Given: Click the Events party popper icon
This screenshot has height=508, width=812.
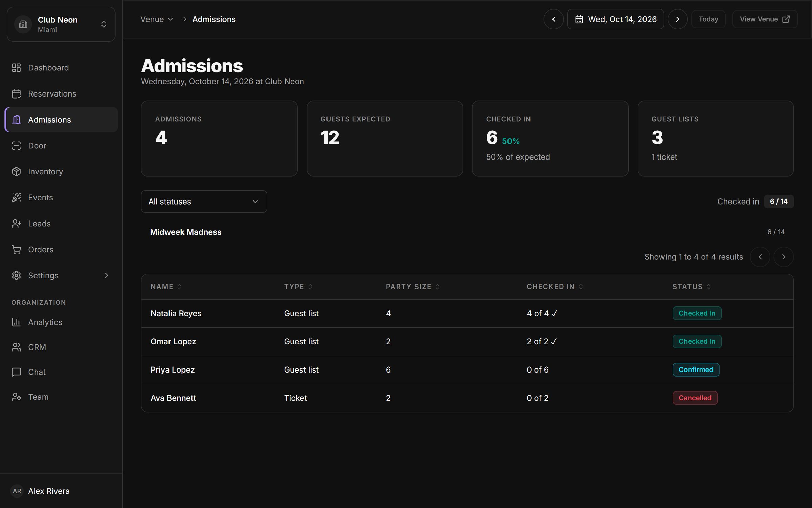Looking at the screenshot, I should [x=16, y=197].
